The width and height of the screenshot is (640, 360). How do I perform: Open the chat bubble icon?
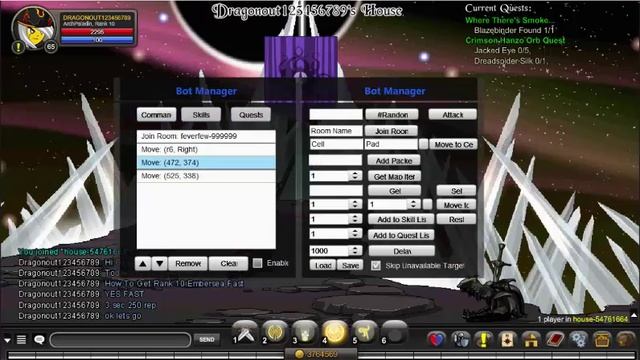39,340
